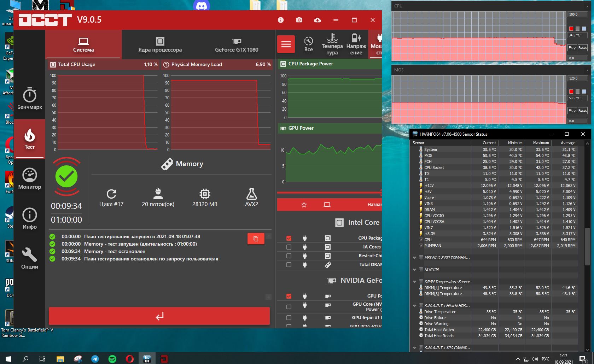Click the large red return button
This screenshot has height=364, width=594.
[x=159, y=316]
